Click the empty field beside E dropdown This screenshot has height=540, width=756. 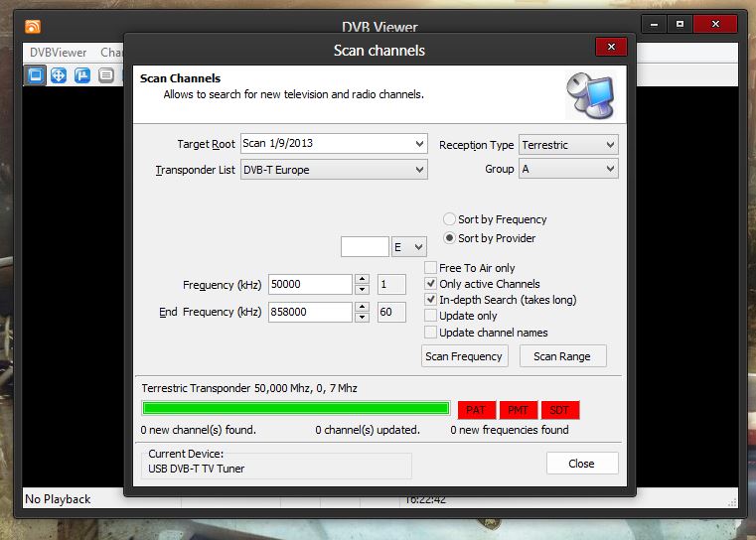point(365,246)
